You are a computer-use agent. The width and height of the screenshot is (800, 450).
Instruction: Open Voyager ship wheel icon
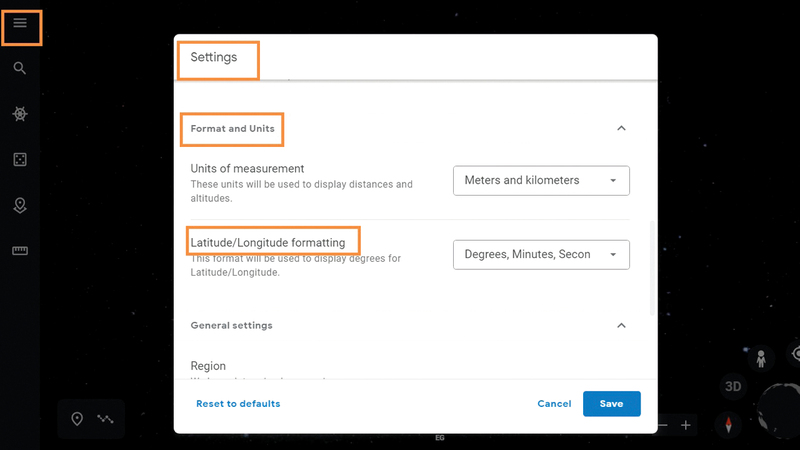pos(20,114)
